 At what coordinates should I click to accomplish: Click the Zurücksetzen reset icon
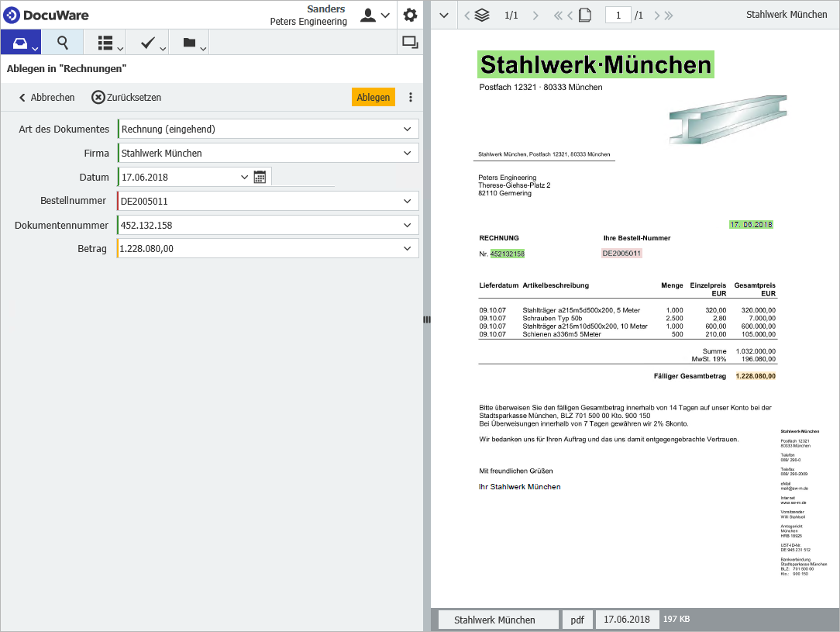pos(98,97)
